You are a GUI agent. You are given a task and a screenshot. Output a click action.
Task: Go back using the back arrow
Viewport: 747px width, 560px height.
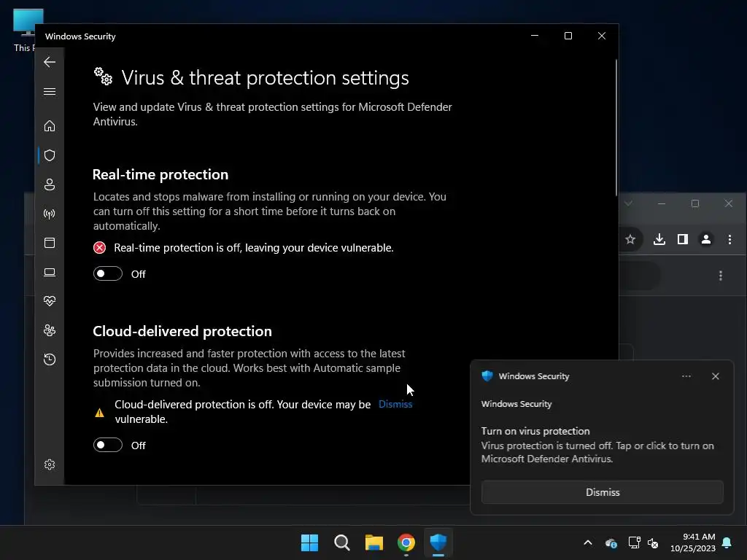point(50,62)
